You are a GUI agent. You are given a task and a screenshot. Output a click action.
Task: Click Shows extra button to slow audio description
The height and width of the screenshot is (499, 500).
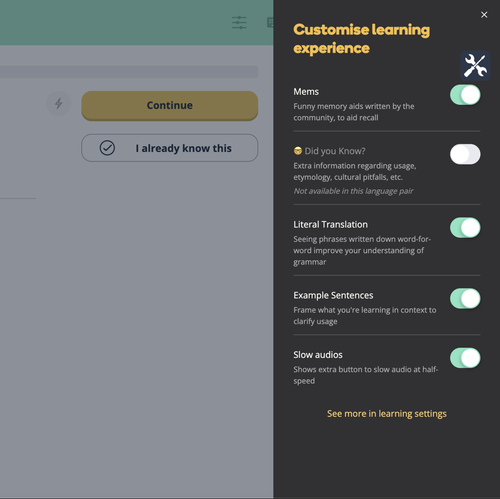[x=366, y=375]
